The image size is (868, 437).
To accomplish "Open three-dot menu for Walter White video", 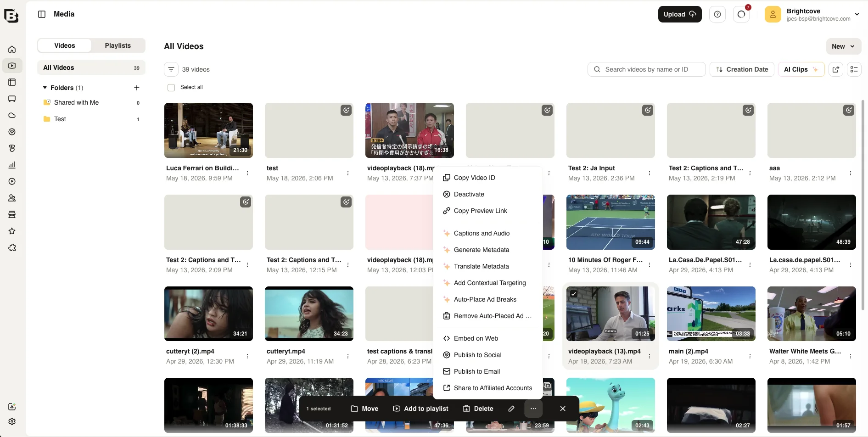I will coord(851,356).
